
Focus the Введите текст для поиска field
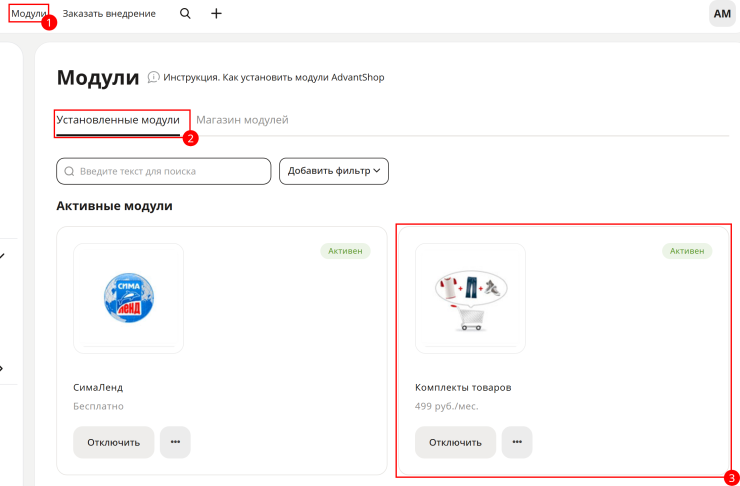pyautogui.click(x=164, y=171)
